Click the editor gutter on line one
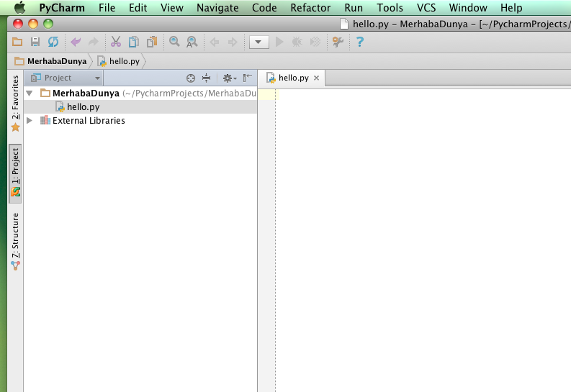The image size is (571, 392). tap(266, 94)
